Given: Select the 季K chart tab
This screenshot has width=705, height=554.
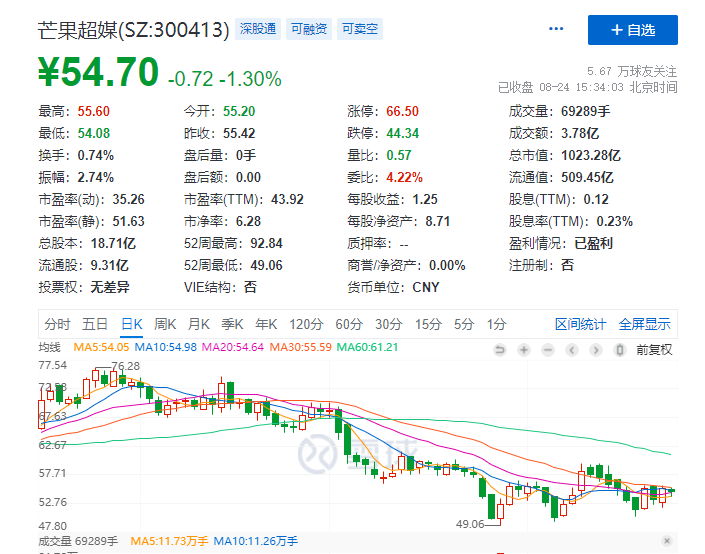Looking at the screenshot, I should pyautogui.click(x=232, y=324).
